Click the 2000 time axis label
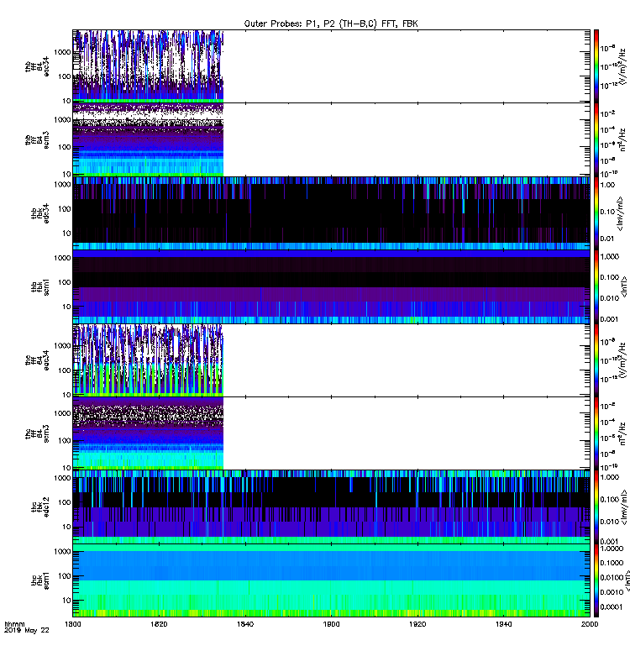Viewport: 630px width, 672px height. point(590,624)
